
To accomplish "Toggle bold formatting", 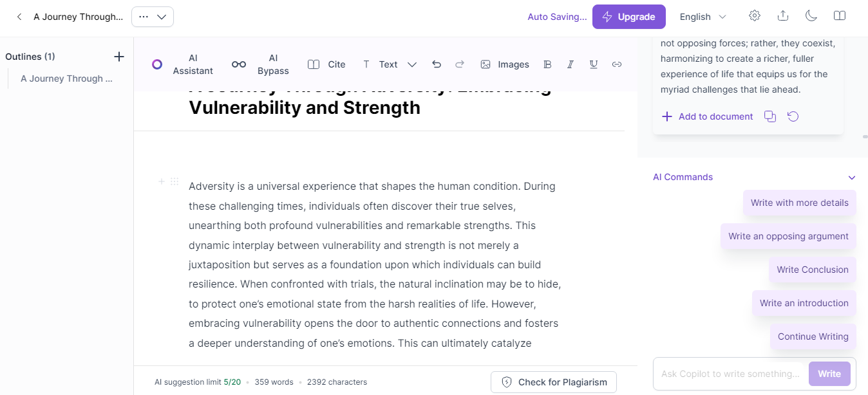I will point(547,64).
